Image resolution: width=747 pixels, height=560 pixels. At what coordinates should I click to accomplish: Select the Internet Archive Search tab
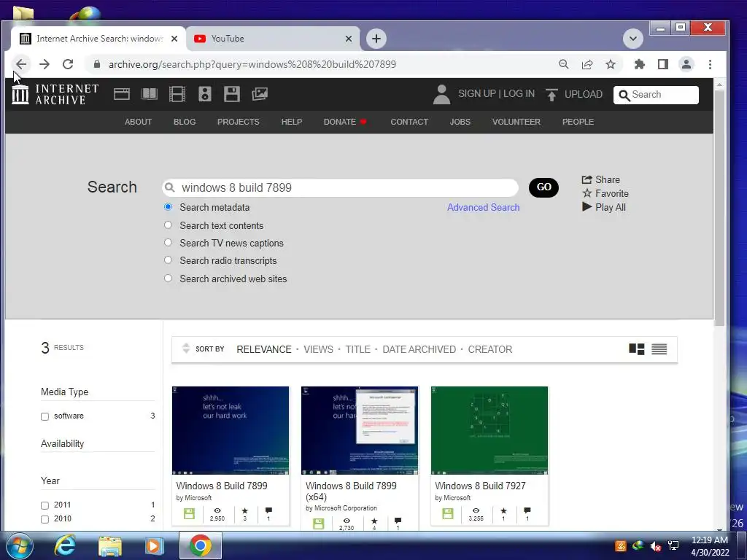pyautogui.click(x=98, y=39)
